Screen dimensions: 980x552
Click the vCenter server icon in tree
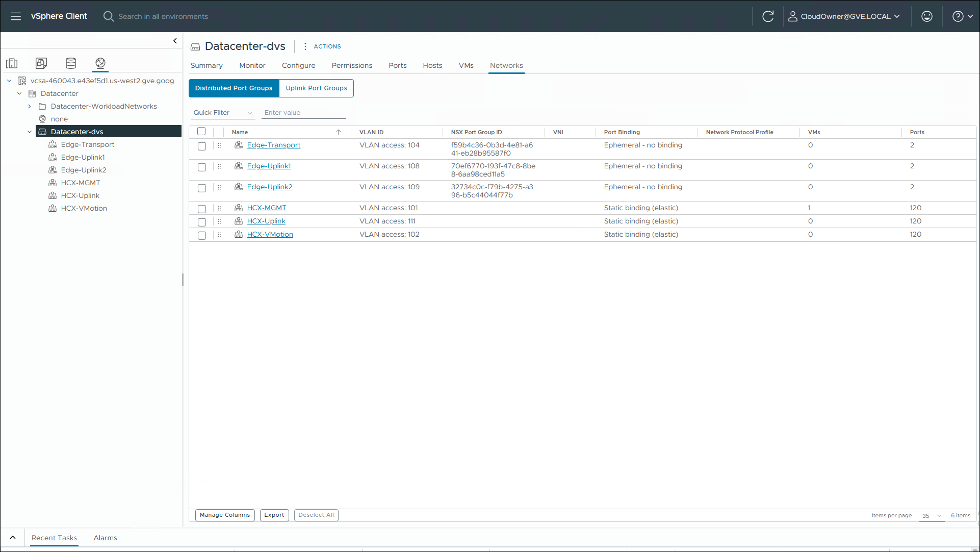(22, 81)
